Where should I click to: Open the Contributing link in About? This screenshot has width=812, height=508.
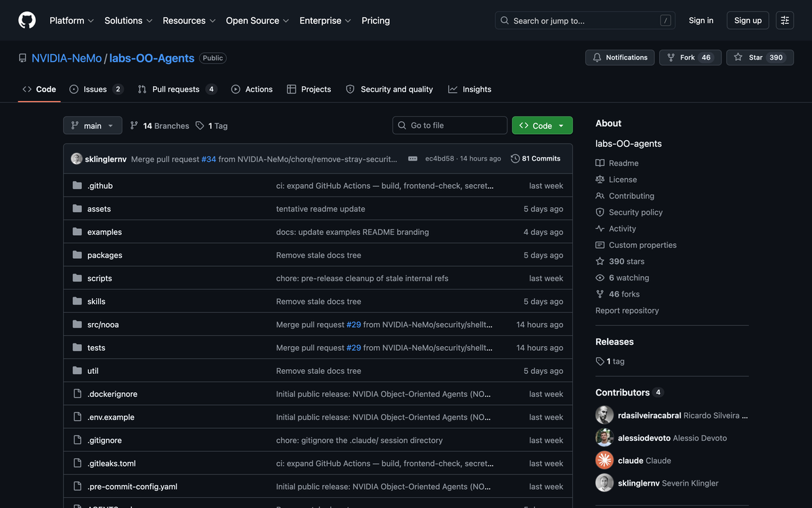(625, 196)
